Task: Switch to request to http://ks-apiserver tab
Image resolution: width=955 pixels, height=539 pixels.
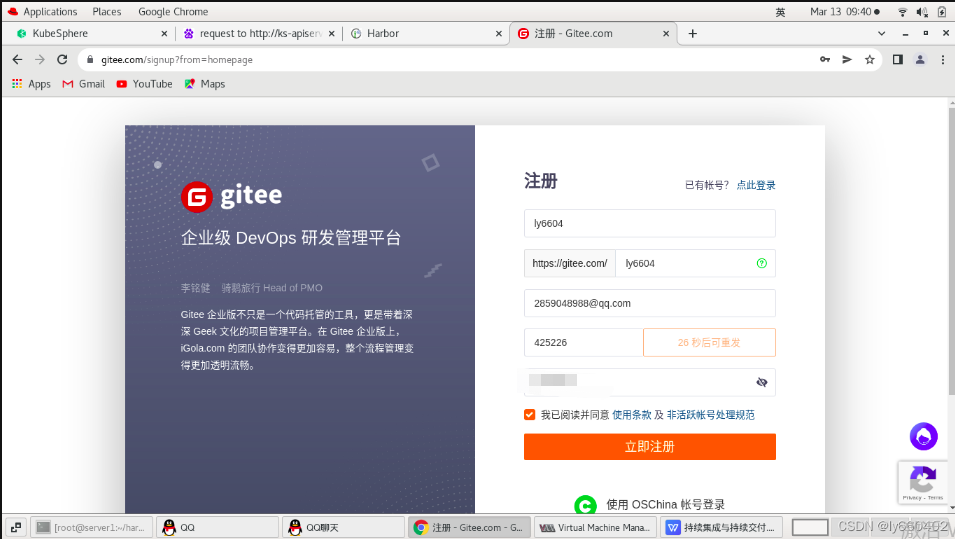Action: pos(259,33)
